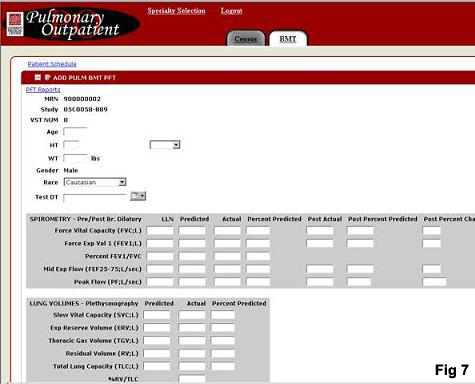
Task: Click the Pulmonary Outpatient logo icon
Action: pos(15,24)
